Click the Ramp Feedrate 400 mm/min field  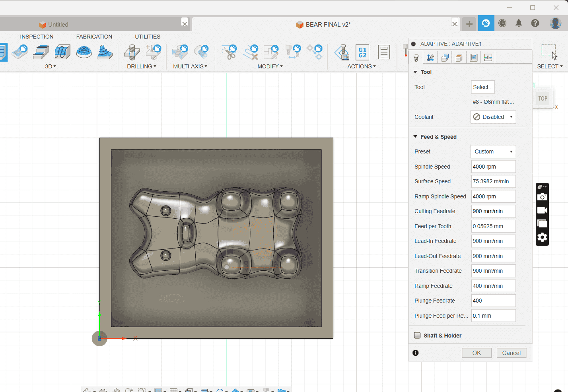[493, 286]
